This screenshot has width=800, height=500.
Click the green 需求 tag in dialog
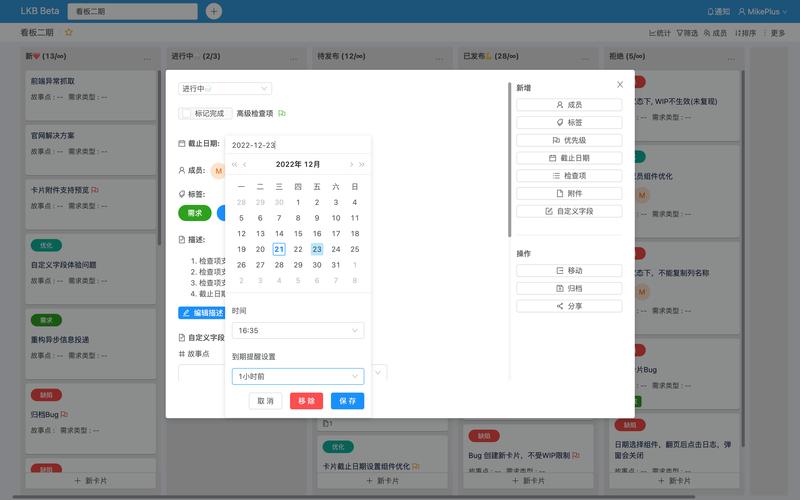tap(195, 213)
